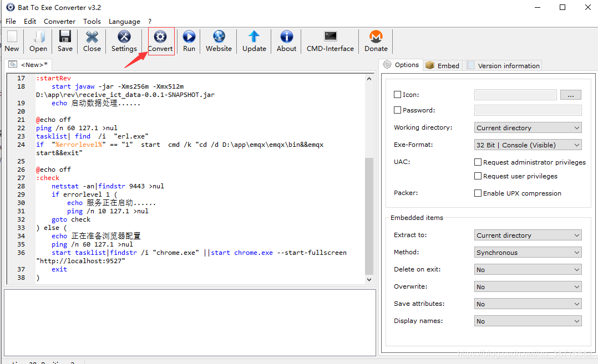The image size is (598, 364).
Task: Run the script with Run icon
Action: tap(189, 37)
